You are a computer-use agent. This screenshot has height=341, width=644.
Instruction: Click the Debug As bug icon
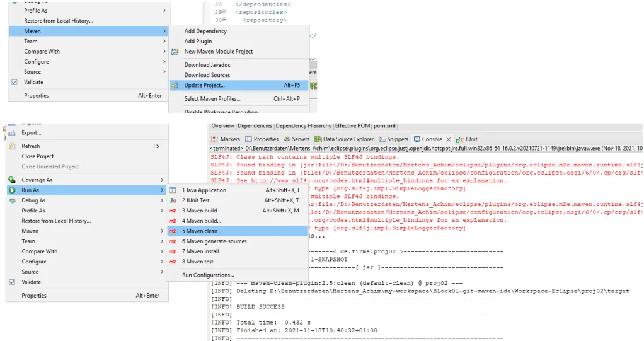pos(12,200)
